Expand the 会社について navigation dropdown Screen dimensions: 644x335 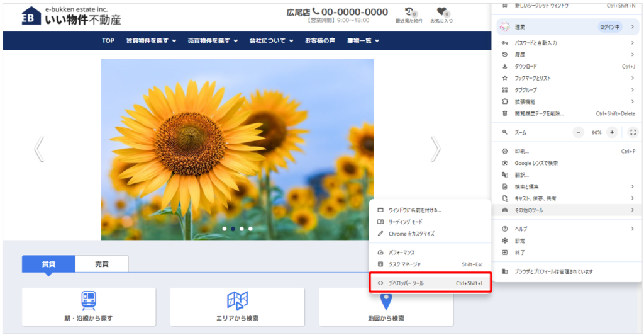coord(270,41)
